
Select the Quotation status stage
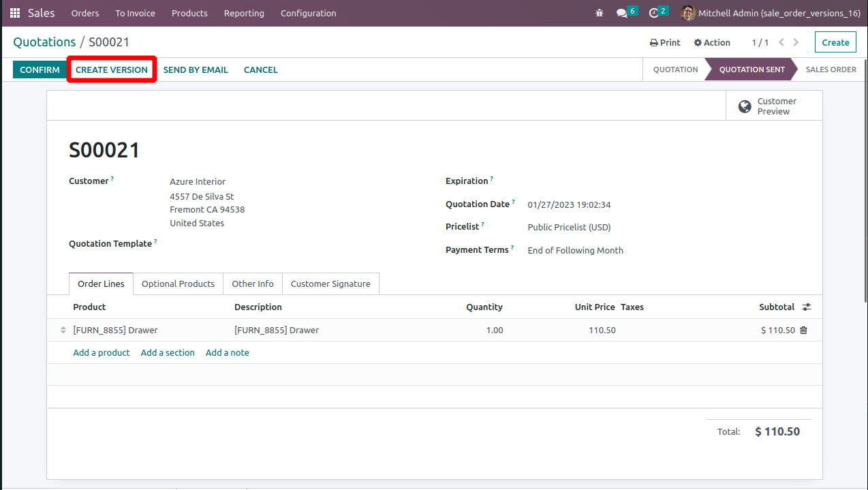(675, 70)
